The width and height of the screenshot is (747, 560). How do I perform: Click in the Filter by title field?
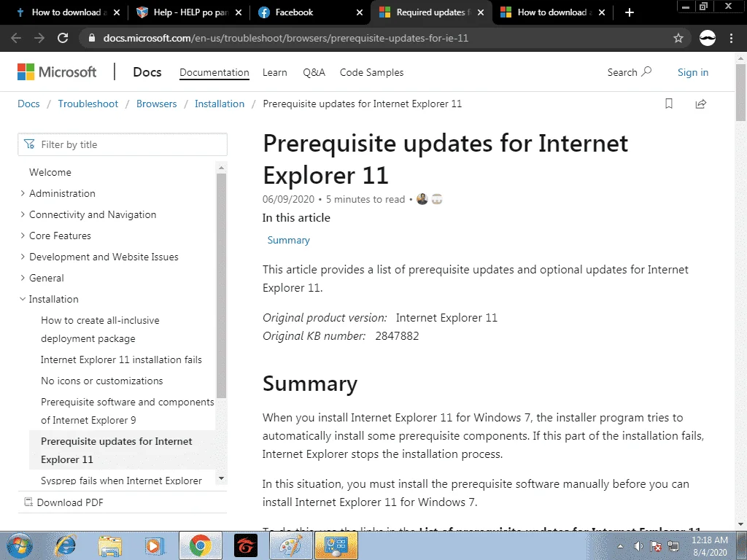point(123,144)
